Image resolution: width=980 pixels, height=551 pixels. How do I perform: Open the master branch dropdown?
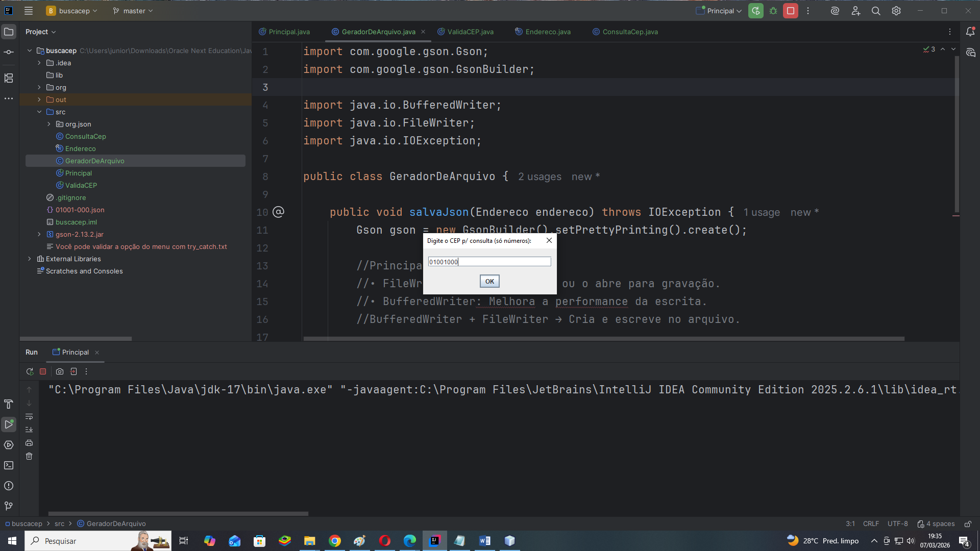133,11
